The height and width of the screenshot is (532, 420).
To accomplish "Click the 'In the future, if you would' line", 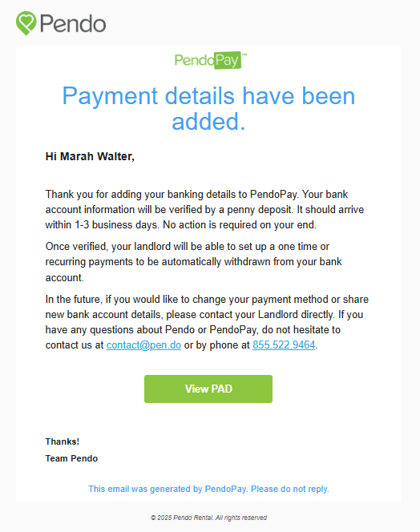I will click(x=207, y=300).
